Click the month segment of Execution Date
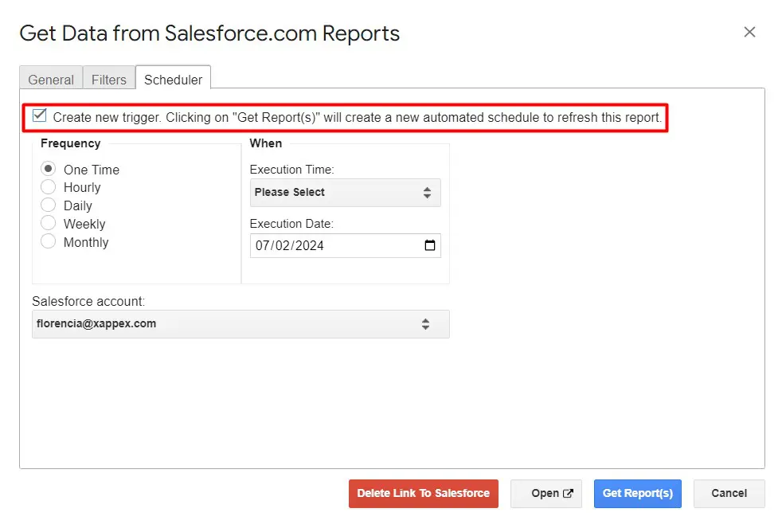The height and width of the screenshot is (532, 782). pyautogui.click(x=263, y=245)
